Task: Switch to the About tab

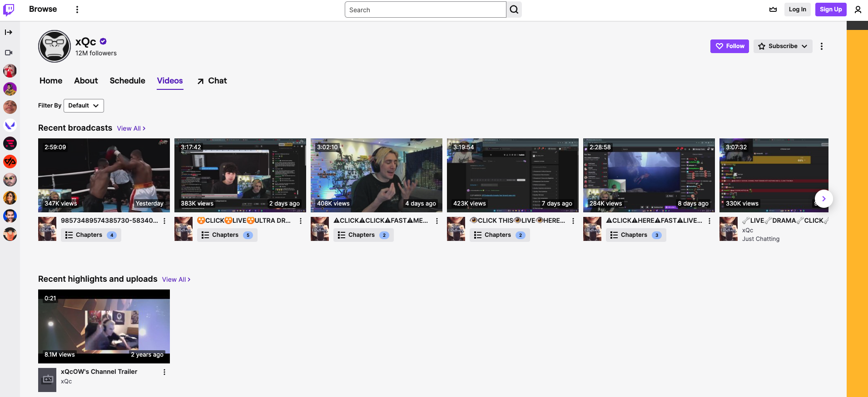Action: click(x=86, y=81)
